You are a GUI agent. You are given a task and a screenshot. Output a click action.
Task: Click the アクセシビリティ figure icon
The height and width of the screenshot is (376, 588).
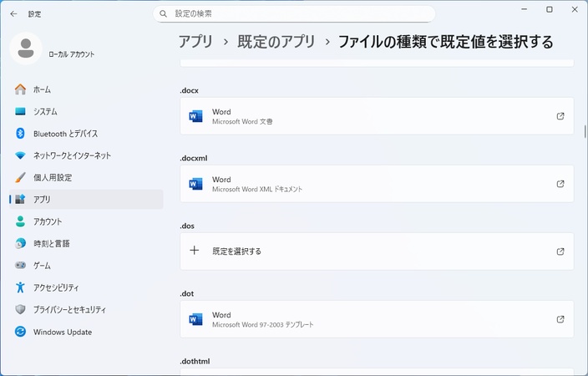(20, 287)
